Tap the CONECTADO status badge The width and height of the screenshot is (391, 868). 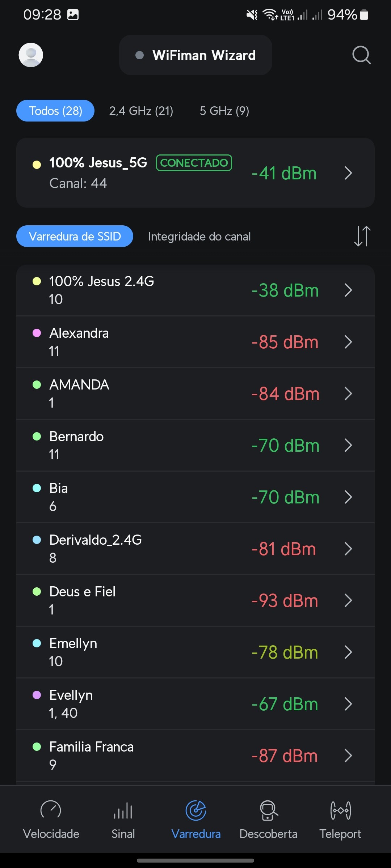[194, 163]
